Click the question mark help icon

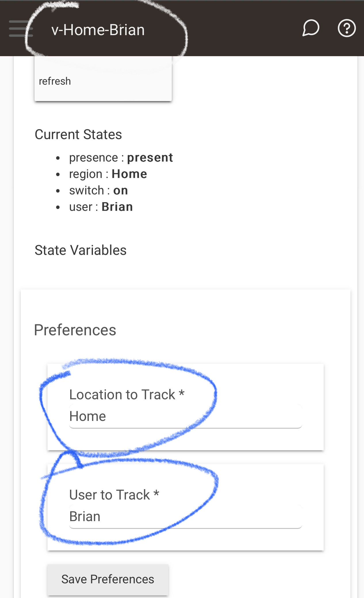346,28
